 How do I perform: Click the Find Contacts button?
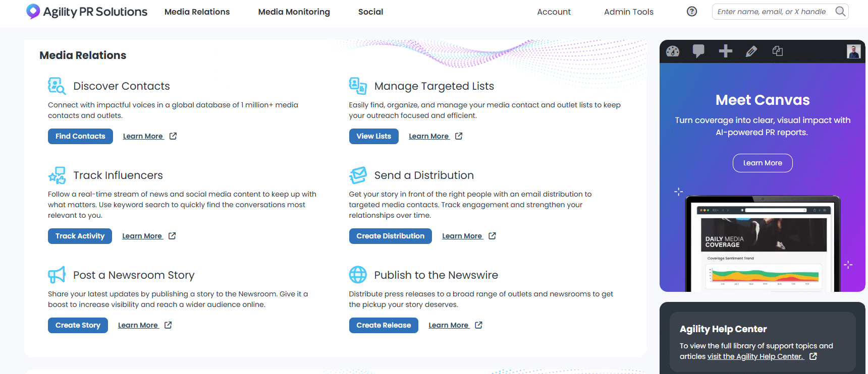(80, 136)
